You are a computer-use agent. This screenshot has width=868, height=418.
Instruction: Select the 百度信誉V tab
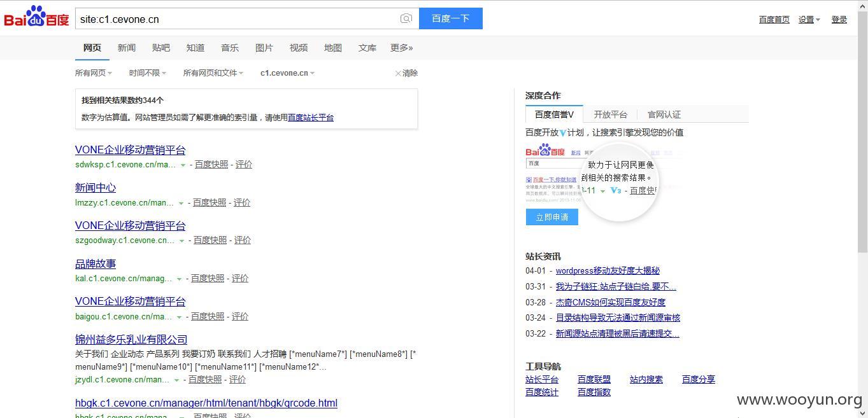554,115
